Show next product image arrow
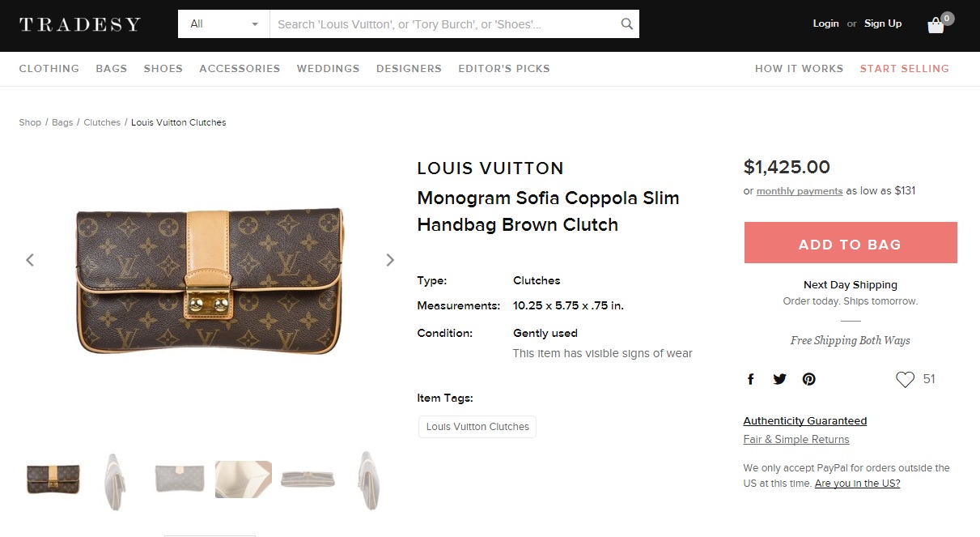The height and width of the screenshot is (537, 980). [390, 260]
